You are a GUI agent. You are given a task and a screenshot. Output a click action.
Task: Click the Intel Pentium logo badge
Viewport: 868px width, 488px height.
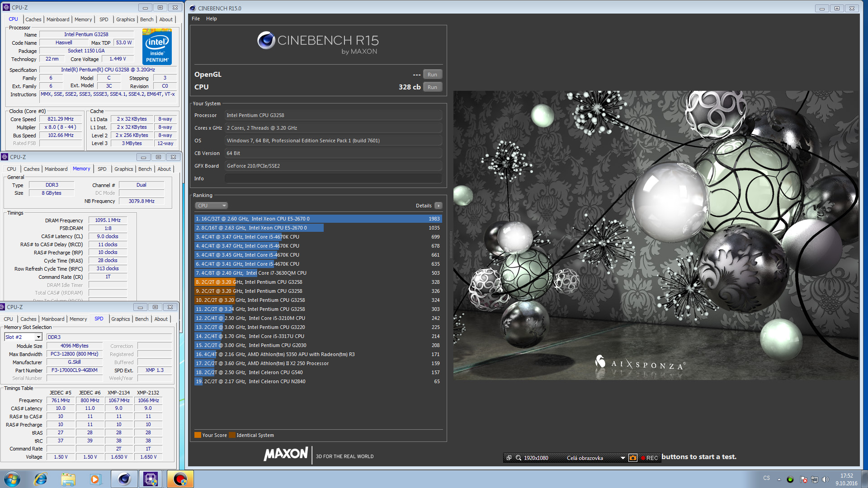tap(157, 47)
